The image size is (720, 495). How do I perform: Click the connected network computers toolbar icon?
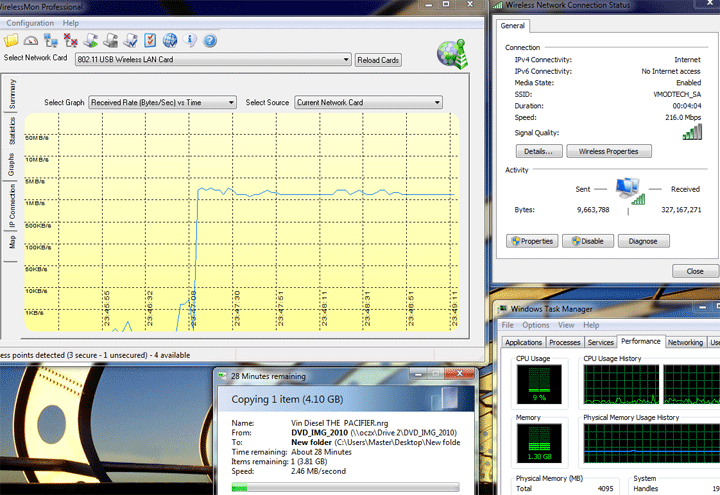coord(51,41)
